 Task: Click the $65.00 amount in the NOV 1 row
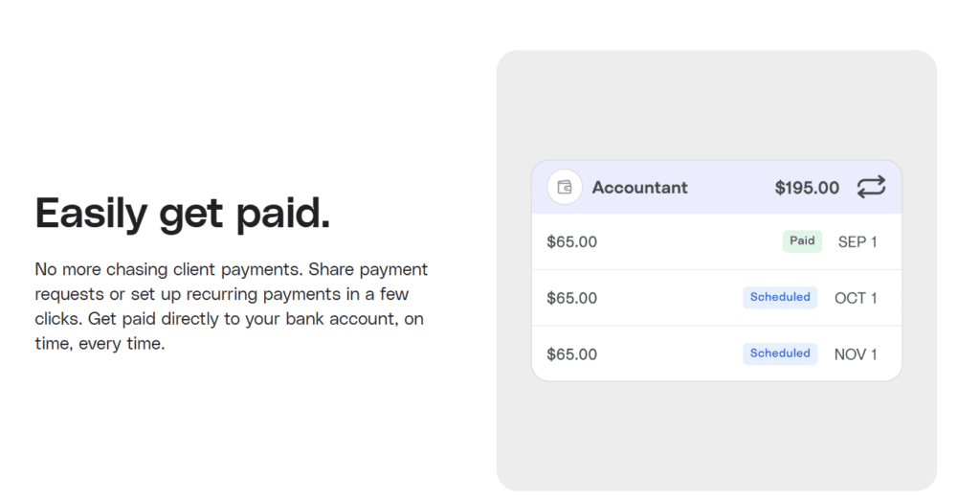click(571, 354)
